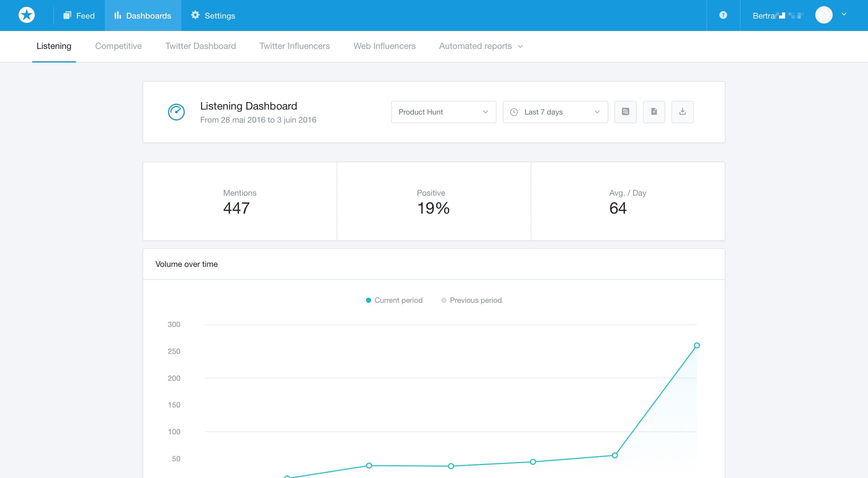Viewport: 868px width, 478px height.
Task: Open Settings with the gear icon
Action: [213, 16]
